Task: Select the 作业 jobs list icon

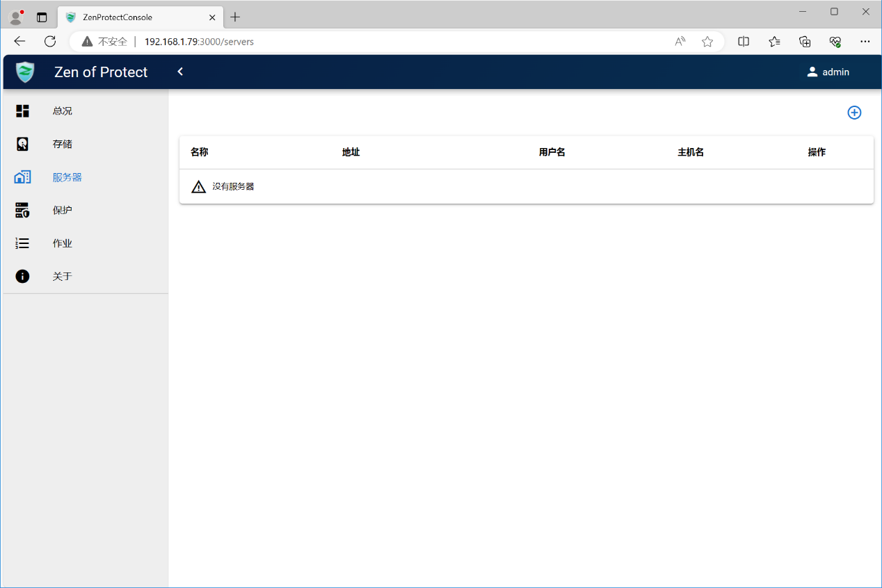Action: (x=22, y=243)
